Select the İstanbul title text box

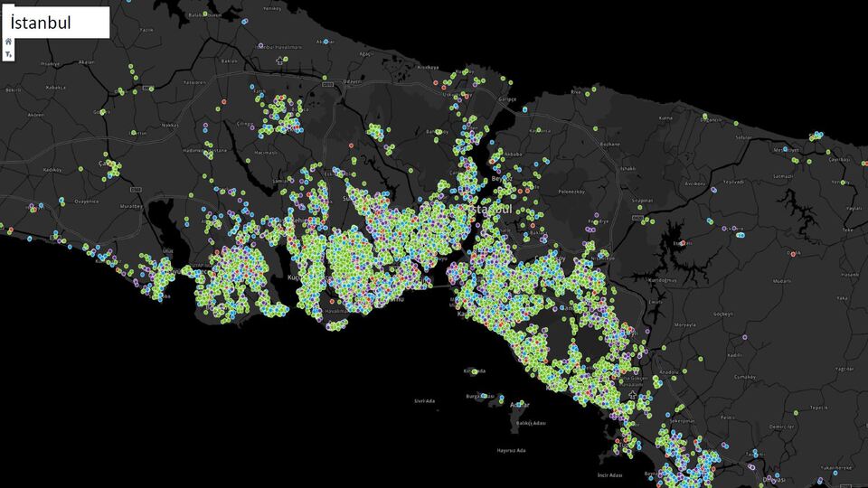tap(56, 22)
